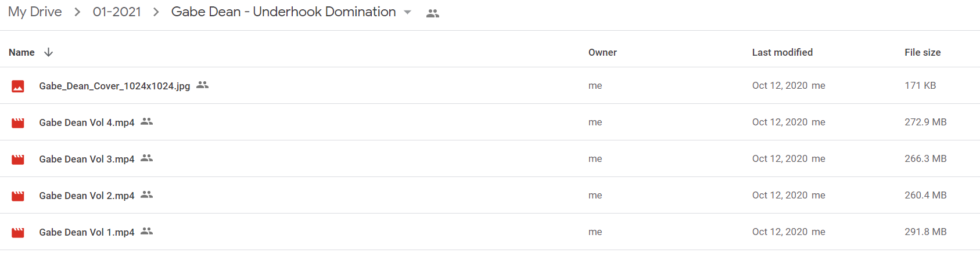980x260 pixels.
Task: Sort by the Name column header
Action: [x=21, y=52]
